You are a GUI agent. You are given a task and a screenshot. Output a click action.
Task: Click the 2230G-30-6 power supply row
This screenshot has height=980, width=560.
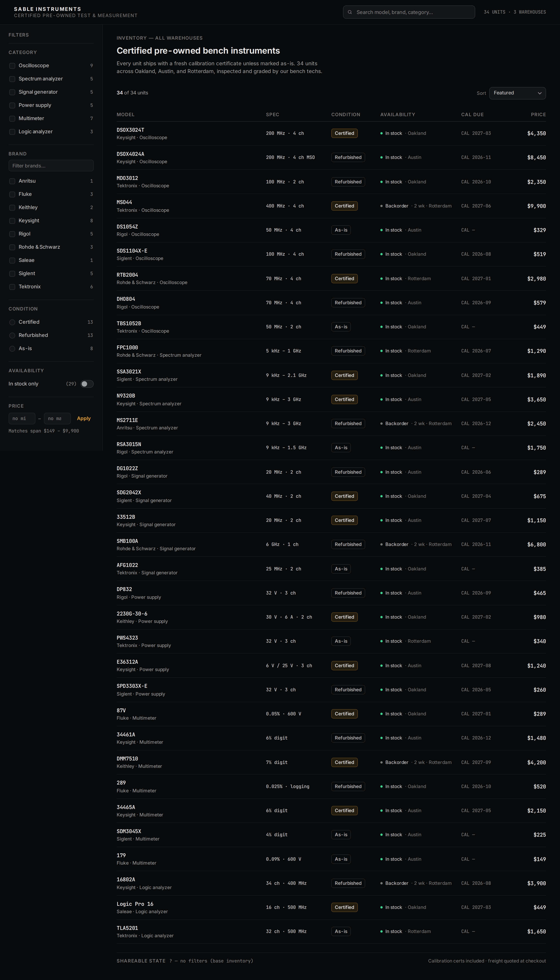331,617
